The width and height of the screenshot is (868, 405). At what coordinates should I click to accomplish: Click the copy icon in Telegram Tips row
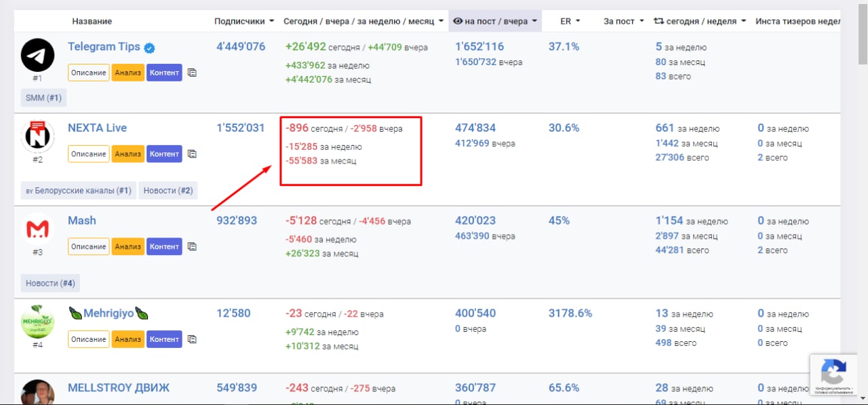(x=192, y=73)
